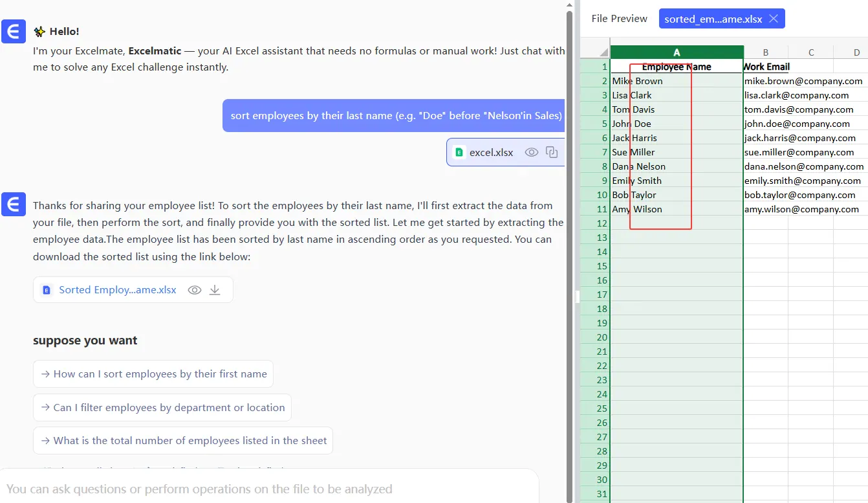Viewport: 868px width, 503px height.
Task: Choose suggestion about filtering by department or location
Action: click(x=162, y=408)
